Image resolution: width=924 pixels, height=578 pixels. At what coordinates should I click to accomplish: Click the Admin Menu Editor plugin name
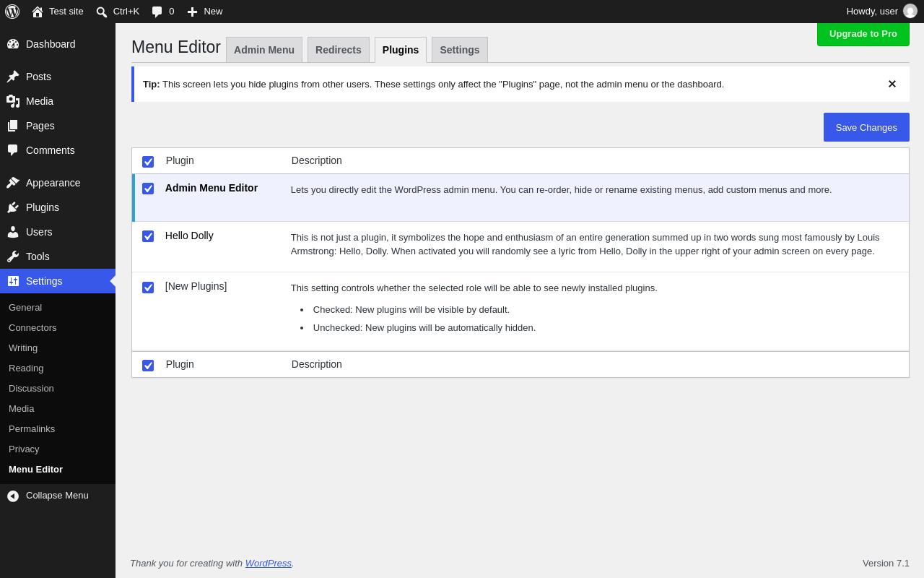[212, 188]
